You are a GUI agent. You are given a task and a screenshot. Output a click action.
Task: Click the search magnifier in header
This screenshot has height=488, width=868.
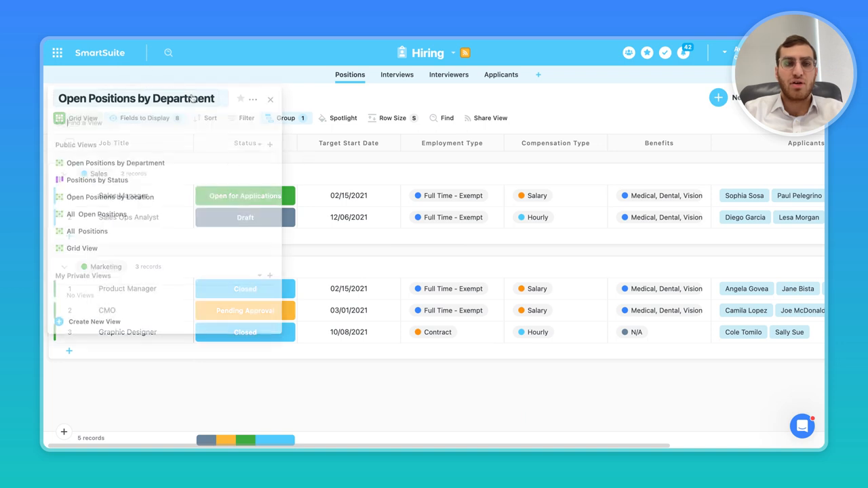coord(168,52)
